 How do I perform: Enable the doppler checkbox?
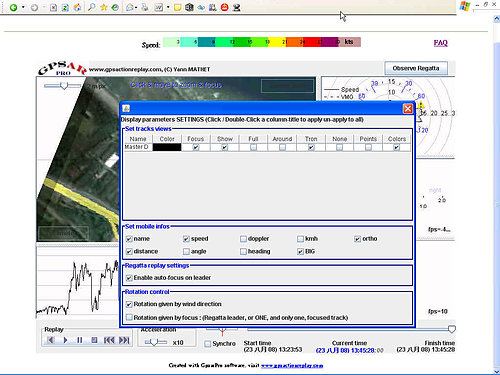243,239
